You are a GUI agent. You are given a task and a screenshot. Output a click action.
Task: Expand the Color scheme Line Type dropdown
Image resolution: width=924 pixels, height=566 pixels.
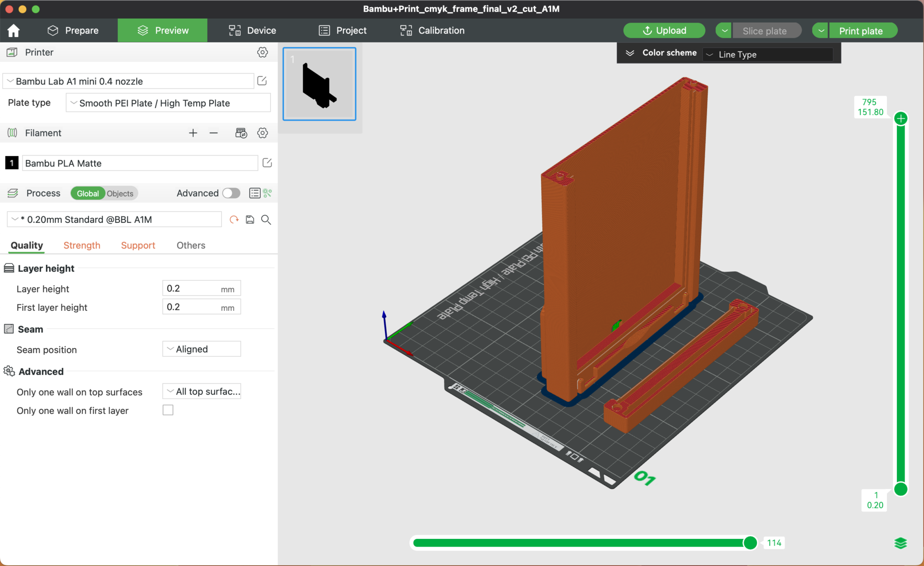[767, 55]
